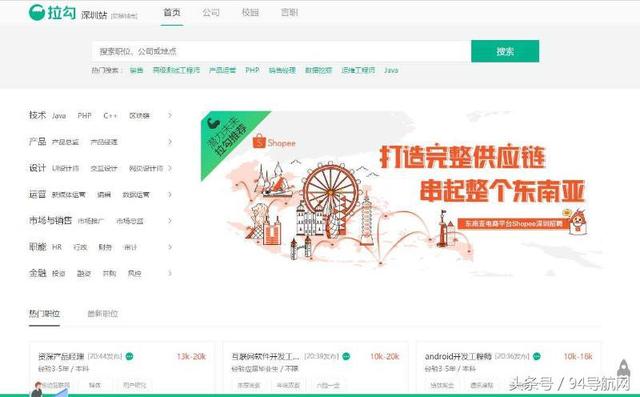Open 新媒体运营 under 运营 category
This screenshot has width=640, height=397.
click(69, 195)
